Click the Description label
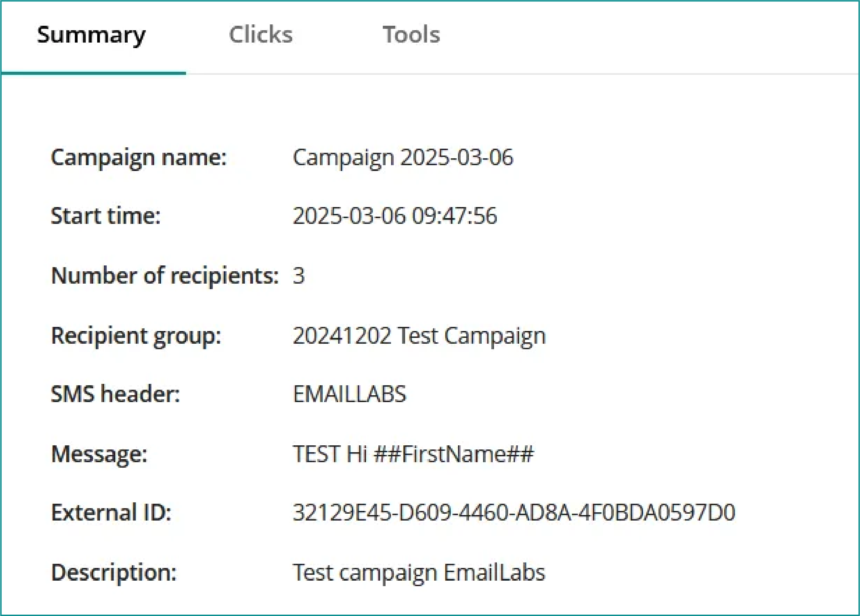Screen dimensions: 860x616 (114, 572)
